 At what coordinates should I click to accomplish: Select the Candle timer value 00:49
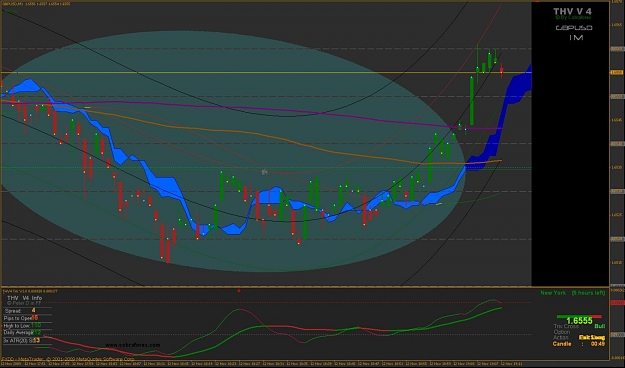tap(597, 344)
